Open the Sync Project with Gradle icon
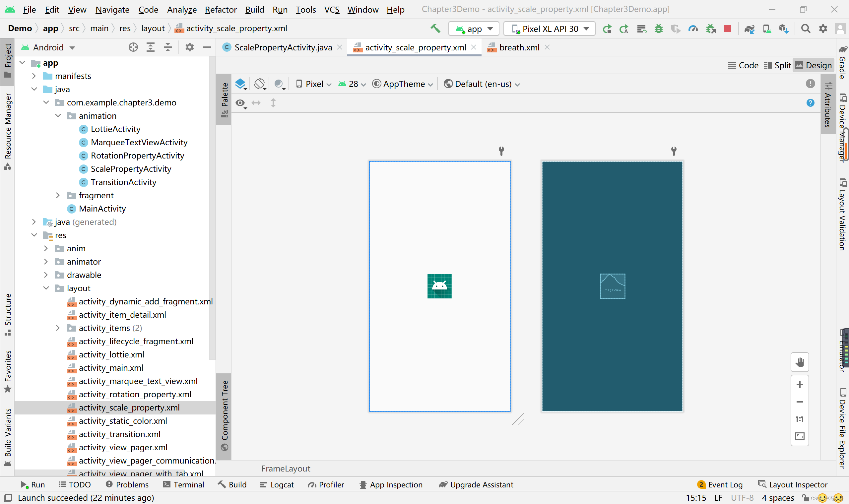This screenshot has width=849, height=504. [749, 29]
